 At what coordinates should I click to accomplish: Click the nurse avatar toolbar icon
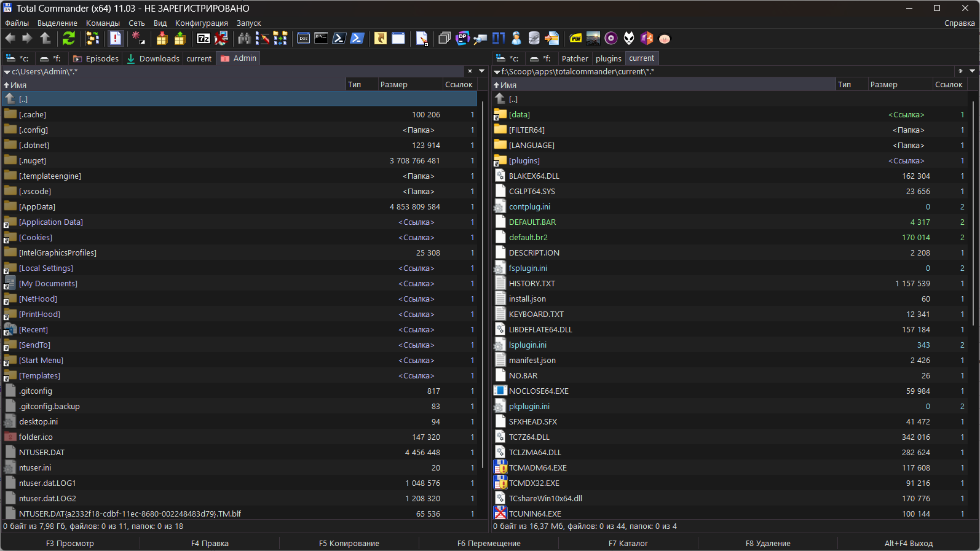tap(516, 38)
